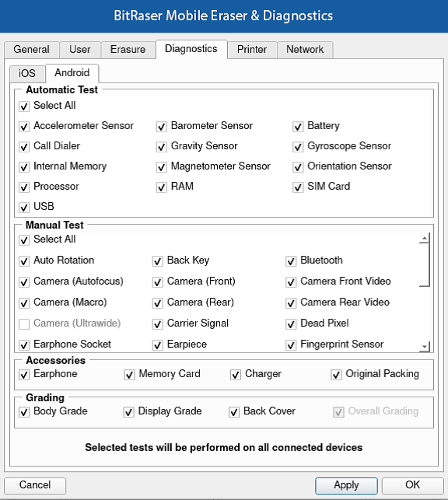Disable the Gyroscope Sensor test
Image resolution: width=448 pixels, height=500 pixels.
click(x=298, y=147)
